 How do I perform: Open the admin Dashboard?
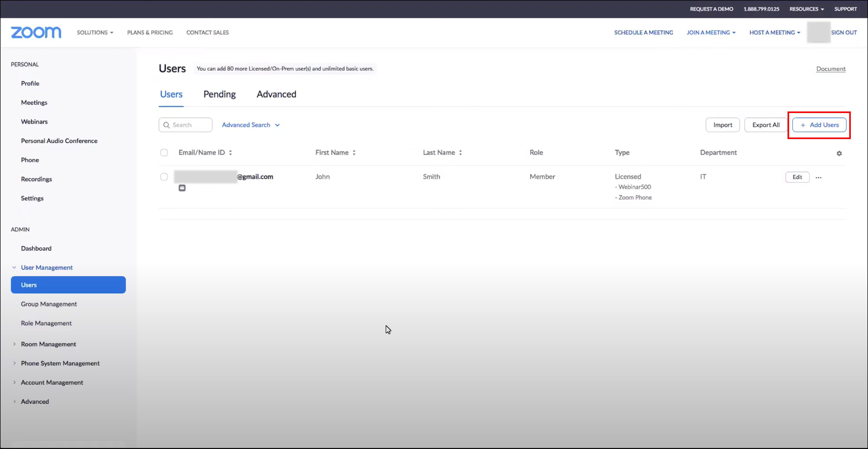coord(36,248)
